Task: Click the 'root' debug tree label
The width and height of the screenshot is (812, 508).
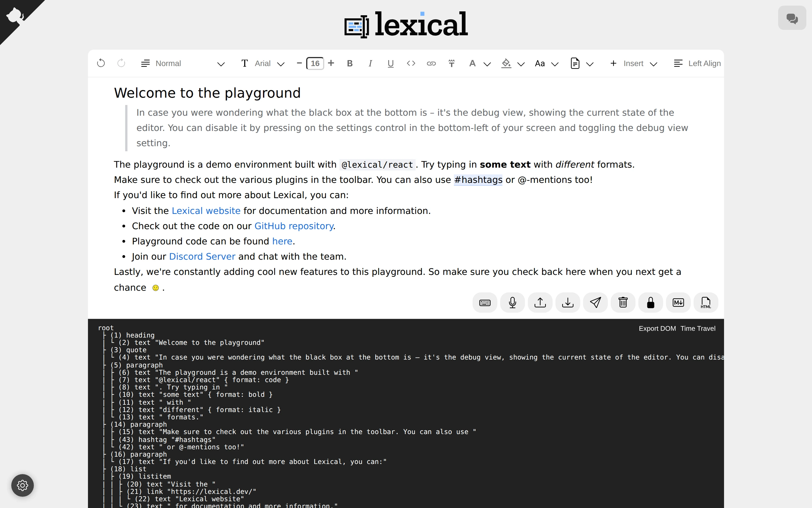Action: coord(106,328)
